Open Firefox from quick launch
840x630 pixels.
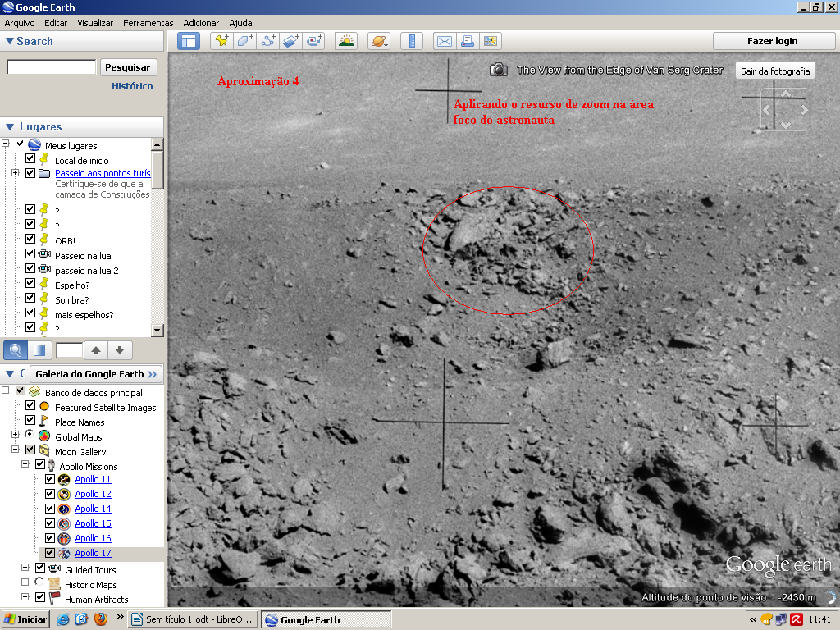point(100,619)
